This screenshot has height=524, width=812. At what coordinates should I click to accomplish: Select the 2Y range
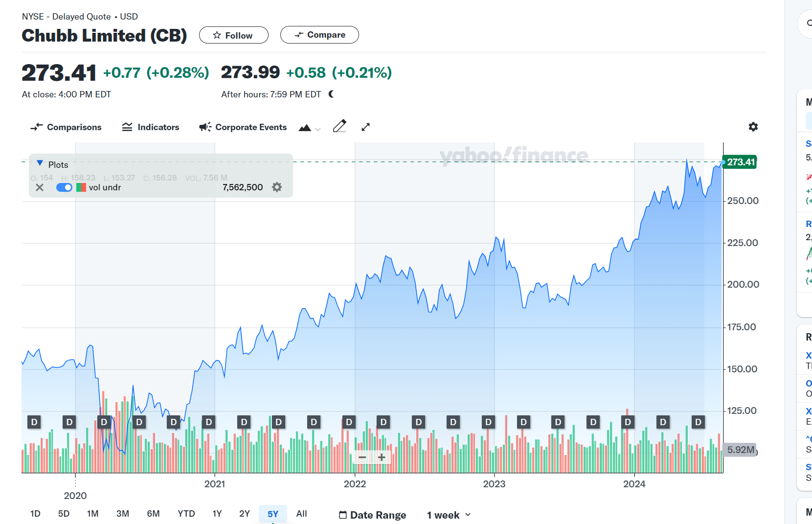[245, 514]
